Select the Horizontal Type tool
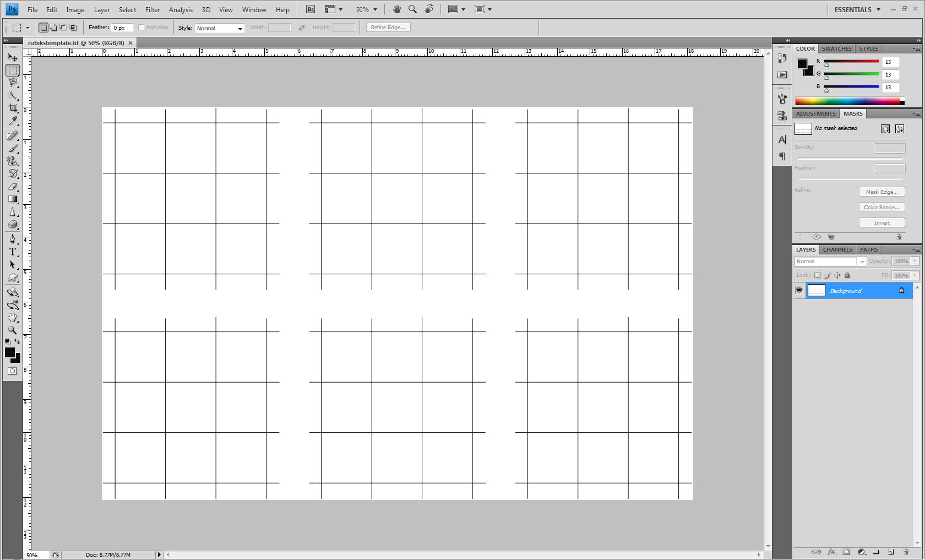The height and width of the screenshot is (560, 925). click(13, 252)
